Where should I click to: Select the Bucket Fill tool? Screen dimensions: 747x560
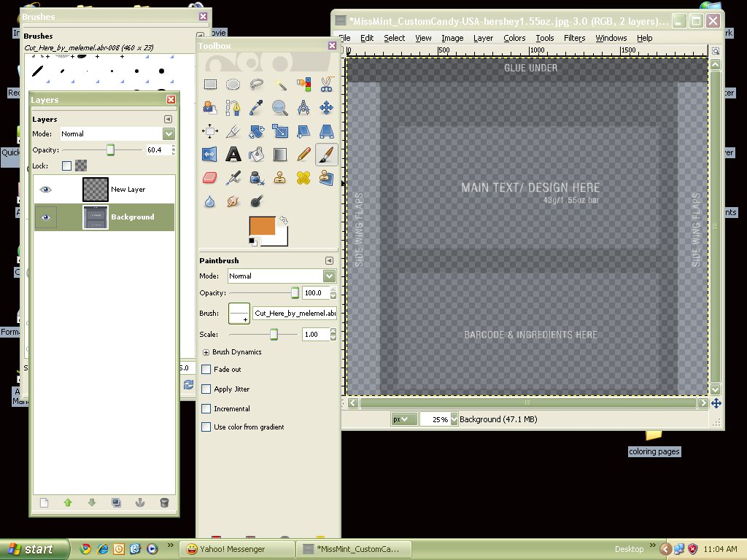pos(256,155)
